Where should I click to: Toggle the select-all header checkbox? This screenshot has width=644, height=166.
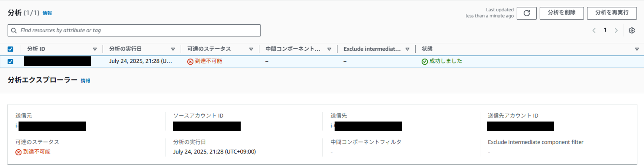tap(10, 49)
